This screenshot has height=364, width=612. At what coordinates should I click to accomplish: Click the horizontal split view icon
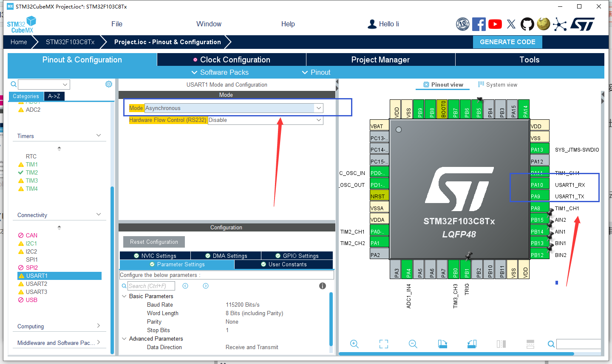[530, 344]
